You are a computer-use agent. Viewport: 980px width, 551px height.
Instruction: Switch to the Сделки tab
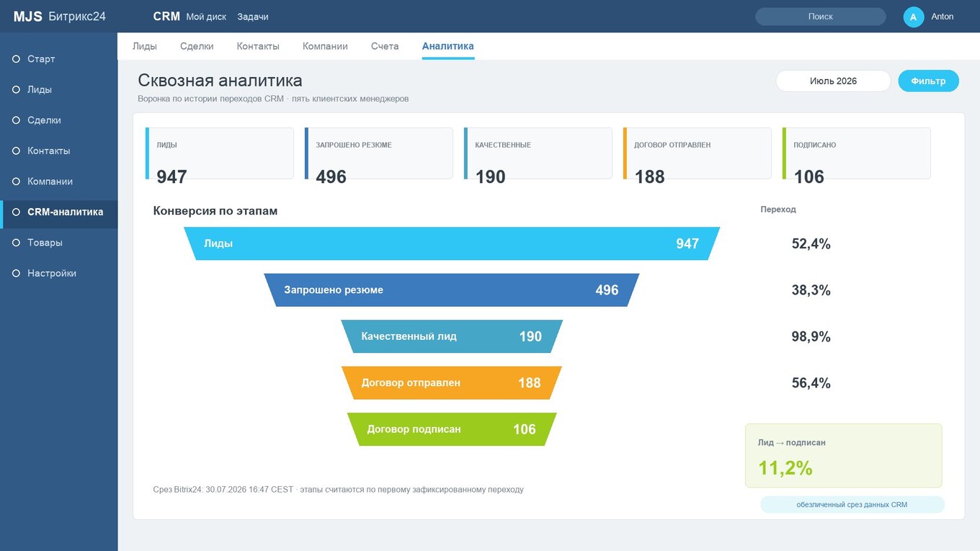point(197,46)
